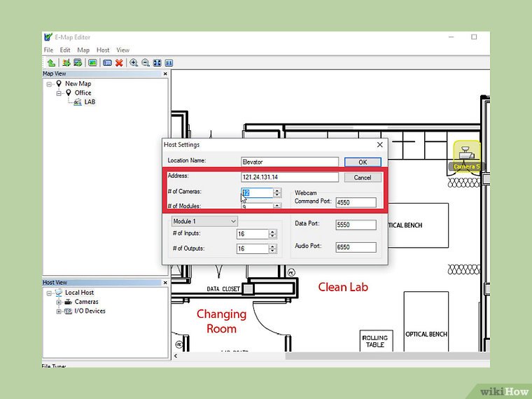Close the Host View panel

tap(165, 283)
